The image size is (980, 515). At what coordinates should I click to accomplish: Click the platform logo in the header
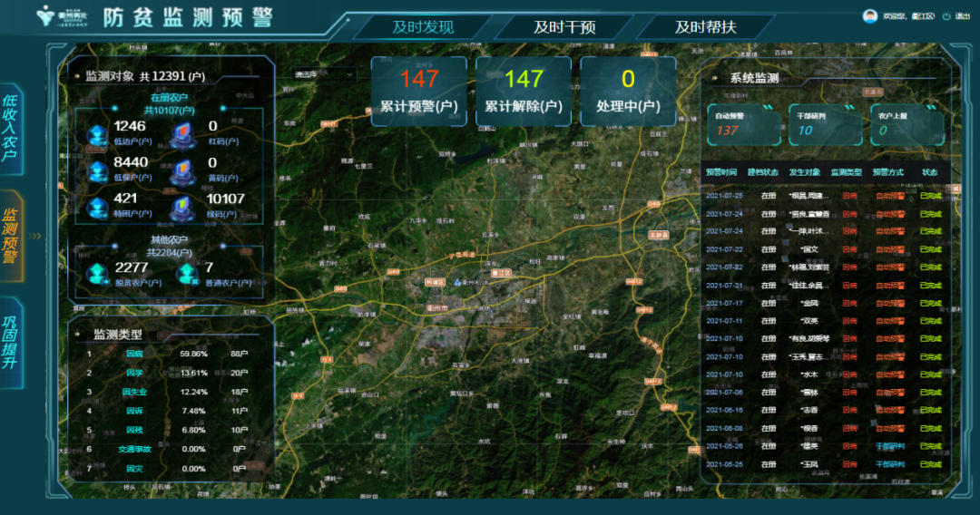(62, 15)
